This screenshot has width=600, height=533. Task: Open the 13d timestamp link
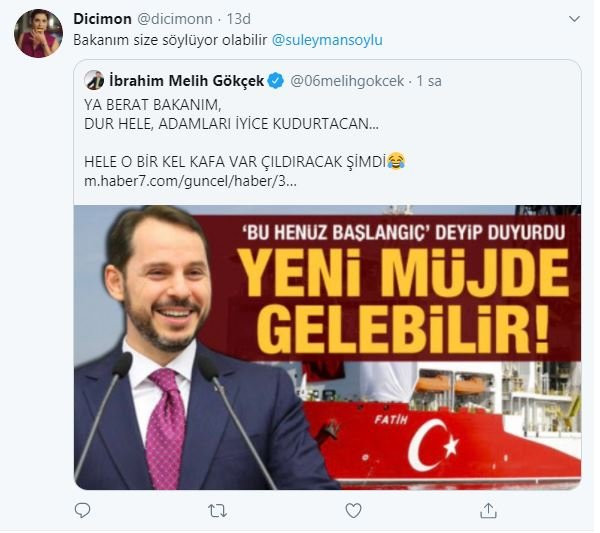[239, 19]
